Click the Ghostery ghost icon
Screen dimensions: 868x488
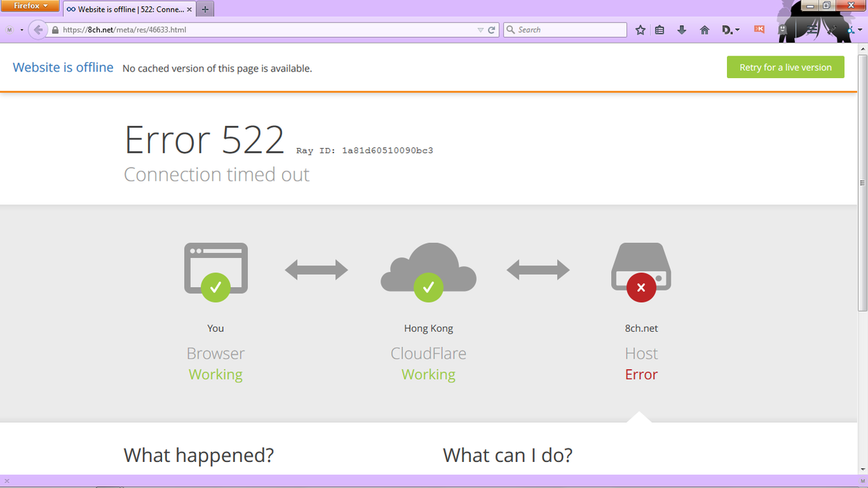783,30
